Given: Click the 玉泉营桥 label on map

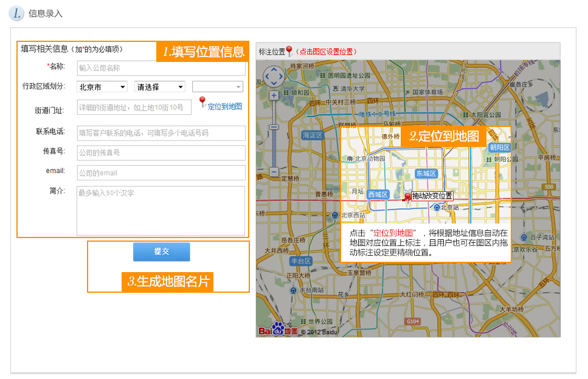Looking at the screenshot, I should 359,273.
